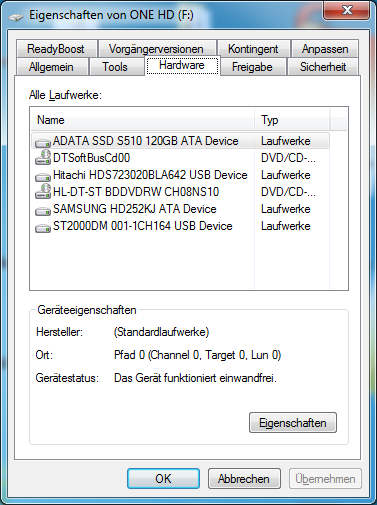Go to the Anpassen tab
The image size is (377, 505).
coord(325,49)
